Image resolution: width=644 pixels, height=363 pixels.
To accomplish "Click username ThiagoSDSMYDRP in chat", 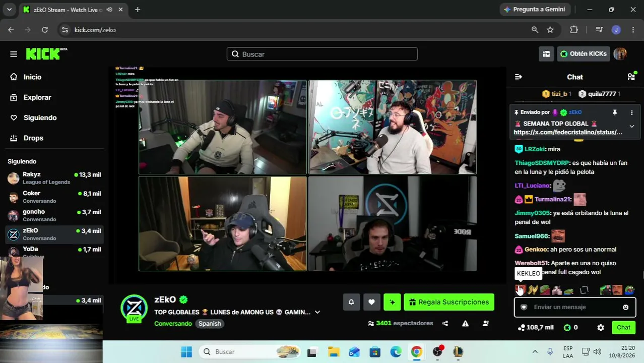I will tap(542, 163).
